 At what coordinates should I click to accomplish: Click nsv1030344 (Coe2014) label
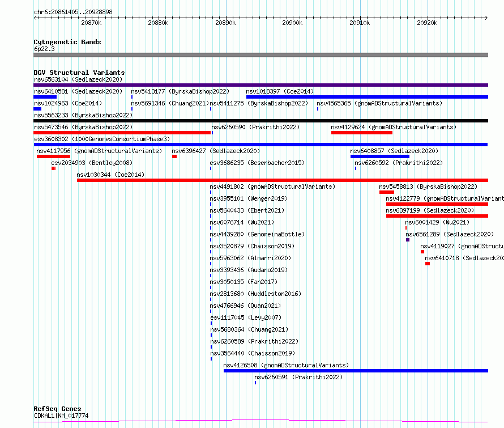pos(110,175)
